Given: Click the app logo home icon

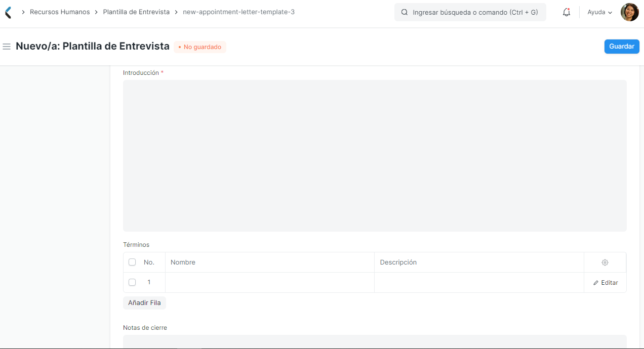Looking at the screenshot, I should [x=8, y=12].
